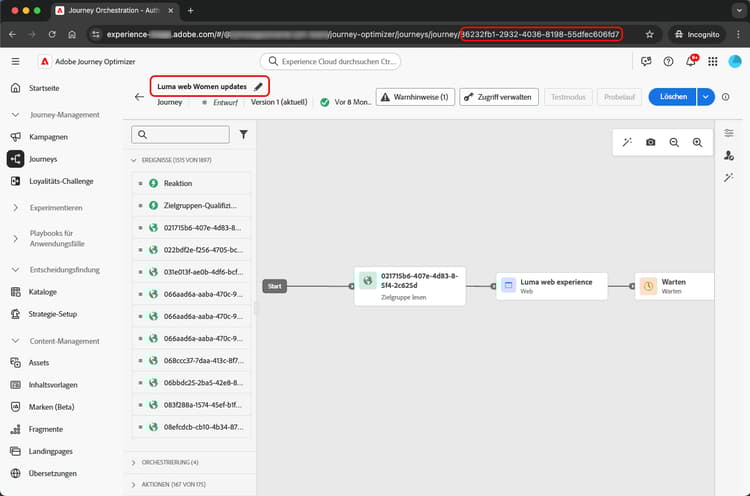Click Zugriff verwalten button

pyautogui.click(x=499, y=97)
